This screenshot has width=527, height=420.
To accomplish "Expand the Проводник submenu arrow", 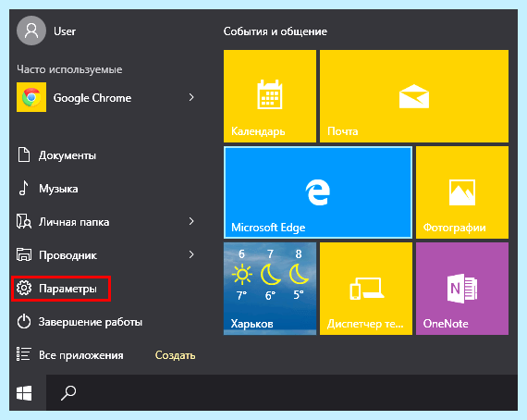I will pyautogui.click(x=191, y=254).
